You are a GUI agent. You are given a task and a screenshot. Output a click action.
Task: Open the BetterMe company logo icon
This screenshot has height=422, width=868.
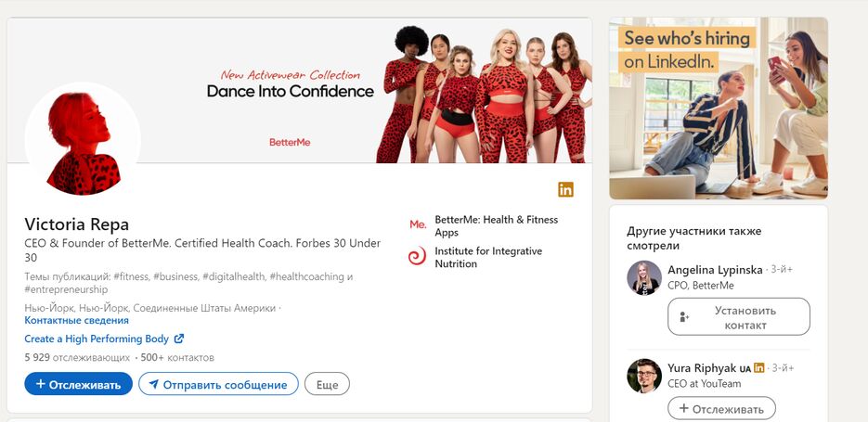click(x=418, y=224)
